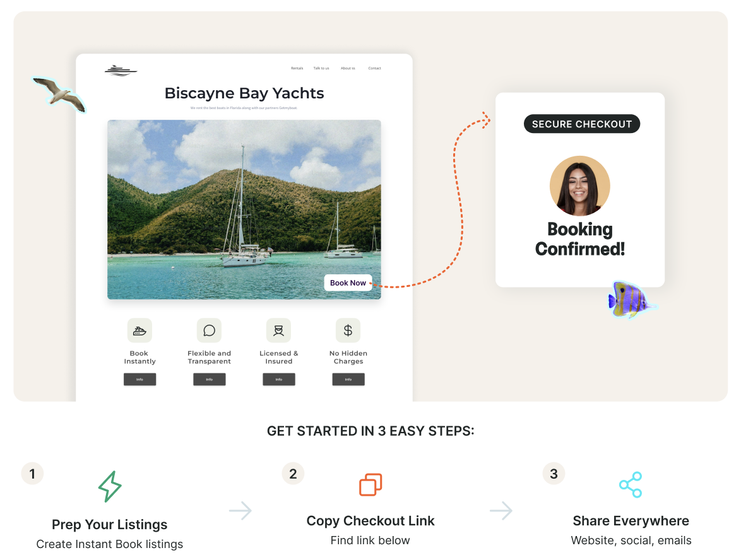
Task: Click the Prep Your Listings title
Action: 110,525
